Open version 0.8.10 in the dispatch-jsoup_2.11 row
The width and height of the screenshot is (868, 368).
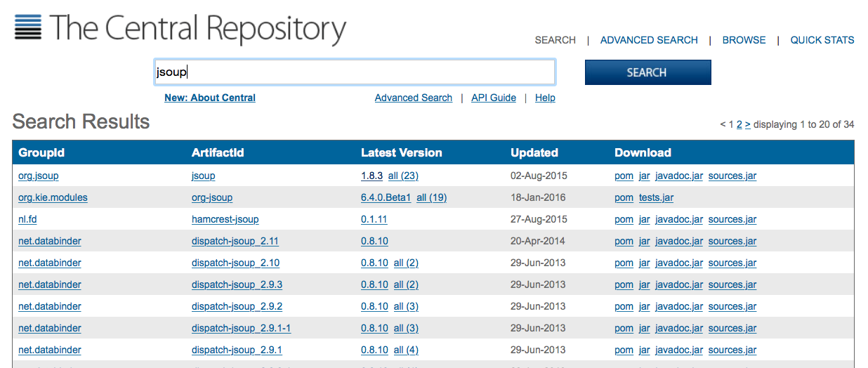[374, 241]
